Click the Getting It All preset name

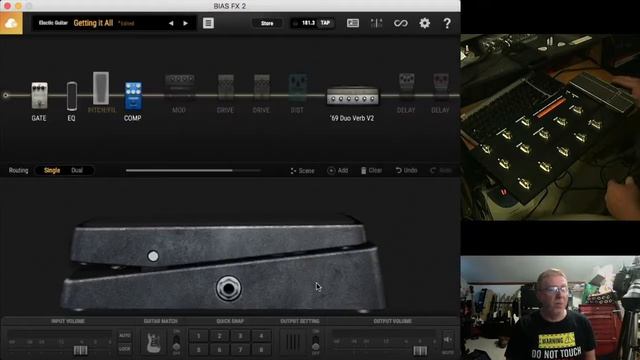[93, 23]
